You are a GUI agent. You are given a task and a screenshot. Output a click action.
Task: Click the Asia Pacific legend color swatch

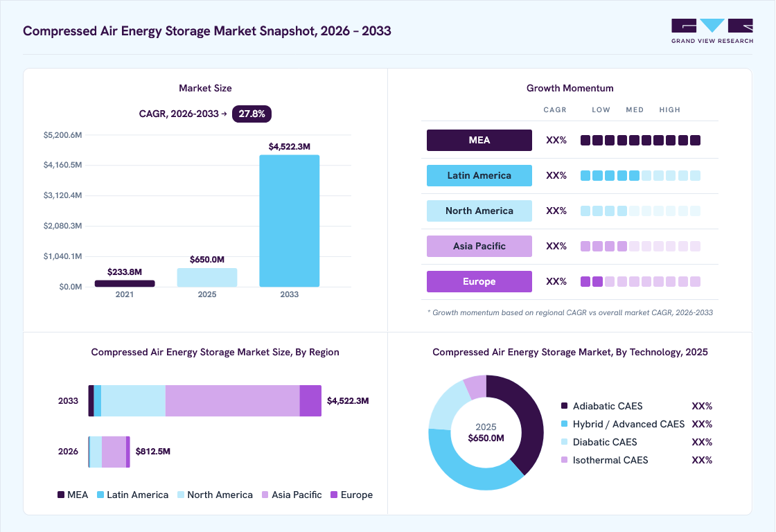265,495
